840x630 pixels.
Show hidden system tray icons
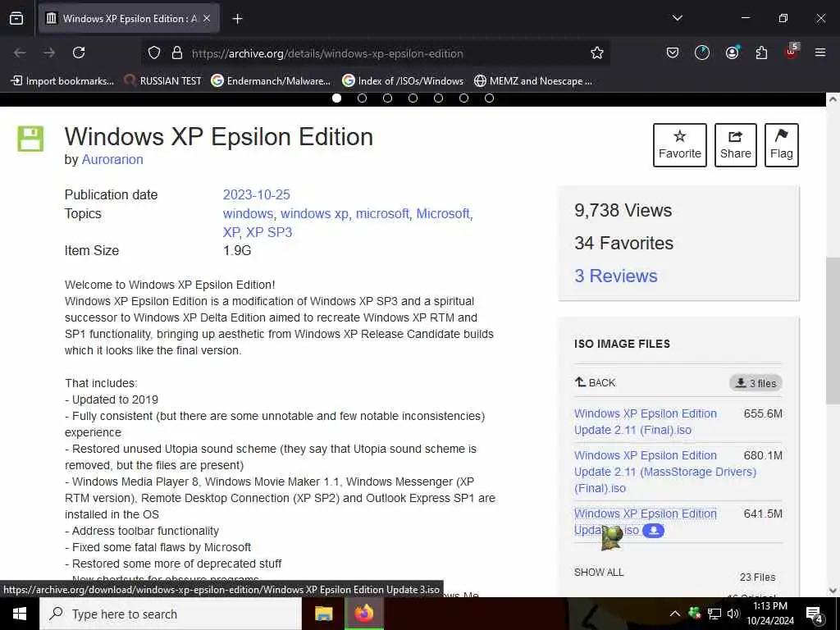(675, 614)
